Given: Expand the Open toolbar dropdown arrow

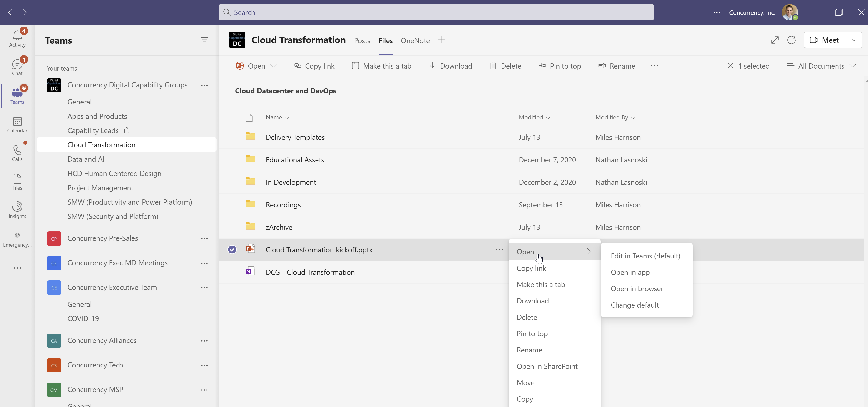Looking at the screenshot, I should pos(274,66).
